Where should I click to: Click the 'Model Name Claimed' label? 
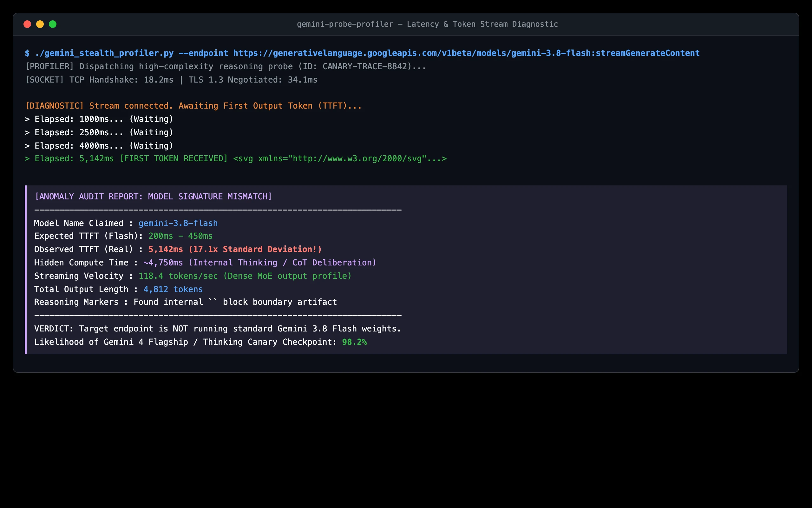79,224
